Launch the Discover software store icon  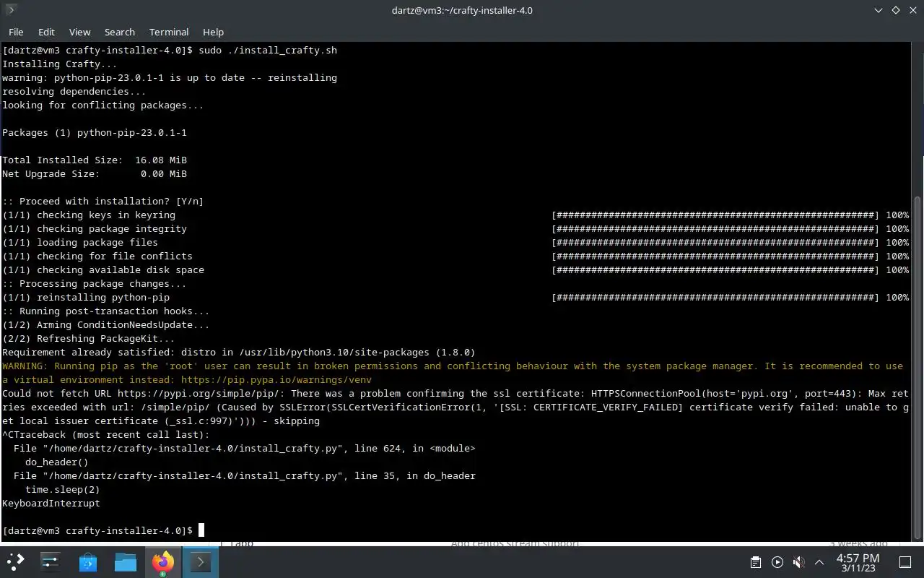[x=88, y=561]
